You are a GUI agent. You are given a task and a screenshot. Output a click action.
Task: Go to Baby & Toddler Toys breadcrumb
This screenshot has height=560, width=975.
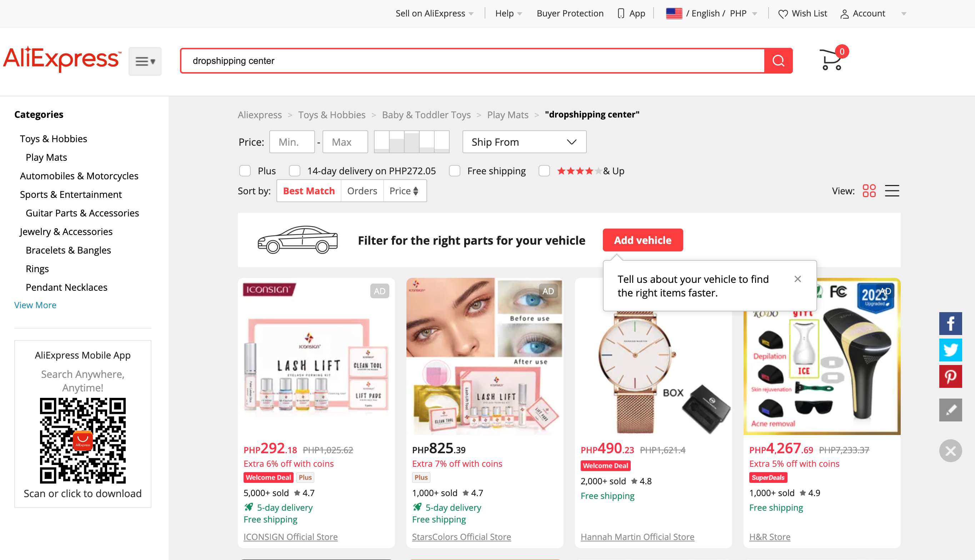click(x=426, y=115)
